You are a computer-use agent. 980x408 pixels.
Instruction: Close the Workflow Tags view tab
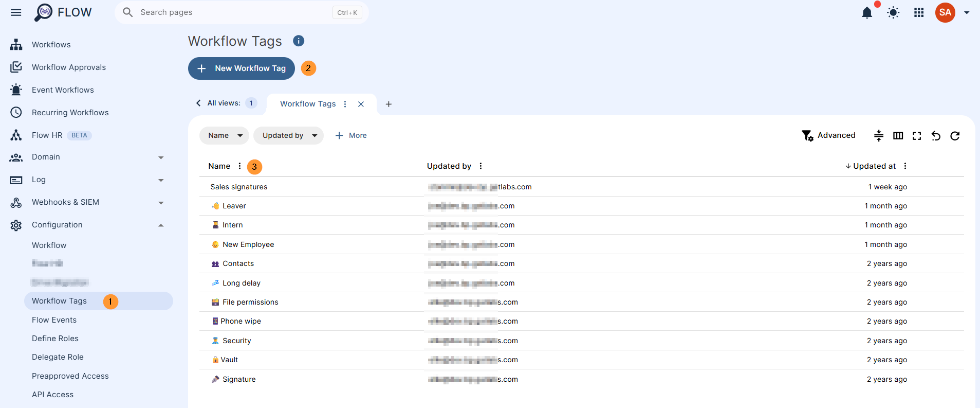pos(361,104)
